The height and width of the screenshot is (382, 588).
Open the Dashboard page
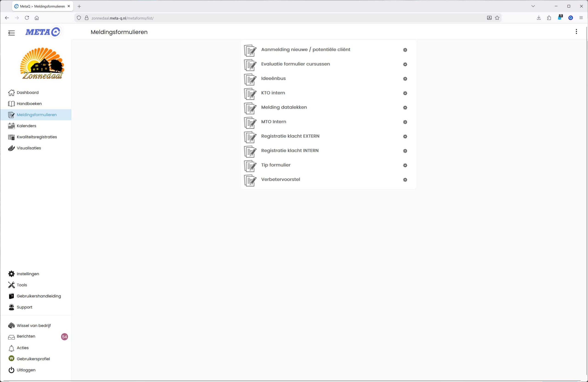point(27,92)
